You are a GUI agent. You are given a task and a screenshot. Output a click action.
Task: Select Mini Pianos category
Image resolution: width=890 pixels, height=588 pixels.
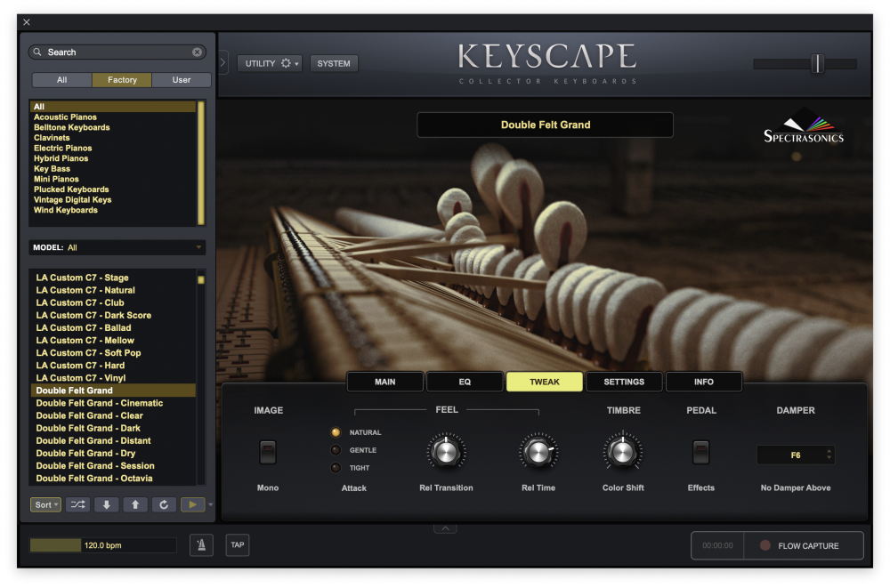[55, 179]
